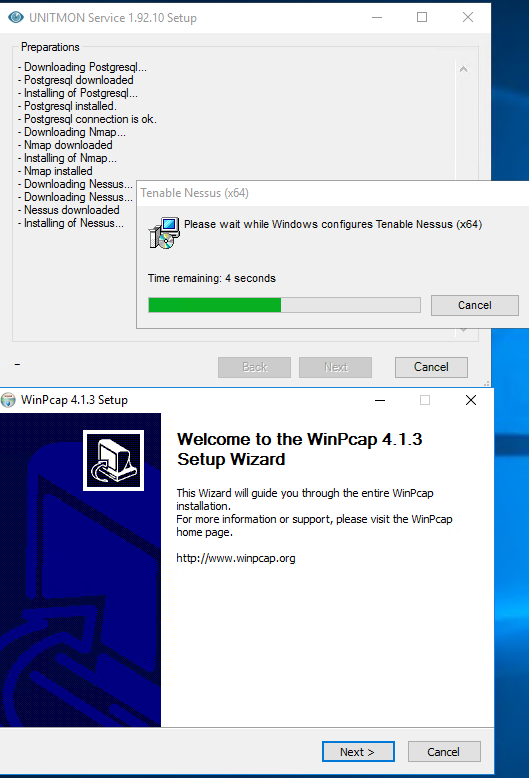
Task: Click the Tenable Nessus (x64) dialog title
Action: point(195,193)
